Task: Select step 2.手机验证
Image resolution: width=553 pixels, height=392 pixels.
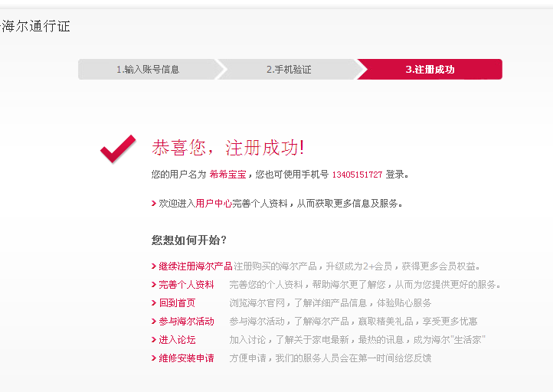Action: click(289, 70)
